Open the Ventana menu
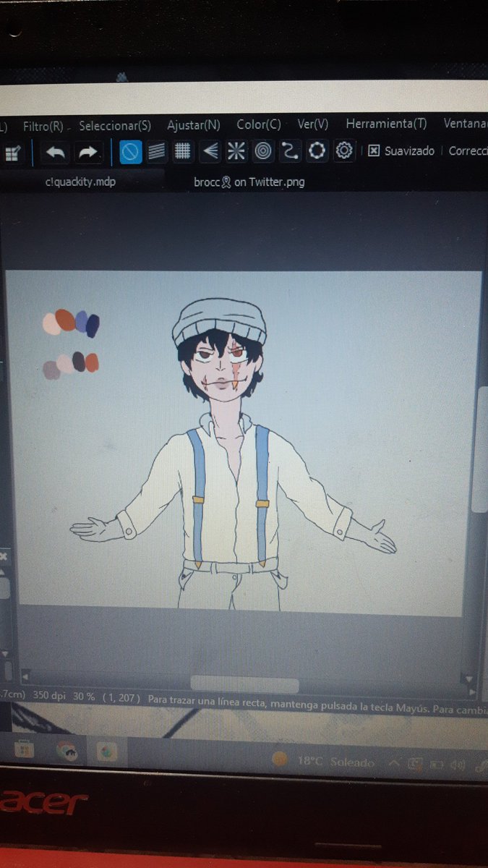Image resolution: width=488 pixels, height=868 pixels. pos(465,124)
